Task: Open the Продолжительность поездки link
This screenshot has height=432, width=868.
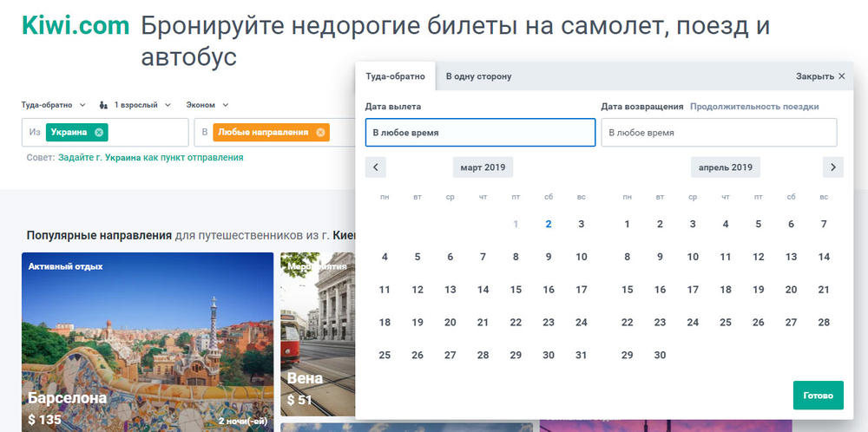Action: 754,106
